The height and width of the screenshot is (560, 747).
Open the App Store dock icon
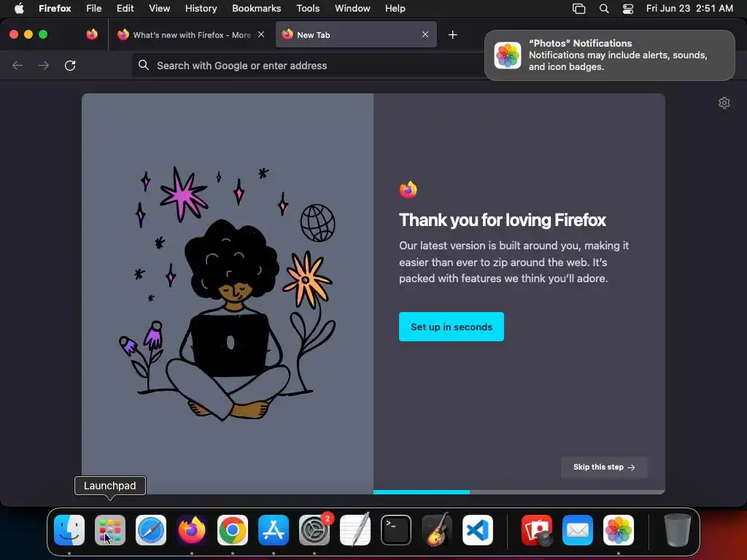pyautogui.click(x=274, y=530)
